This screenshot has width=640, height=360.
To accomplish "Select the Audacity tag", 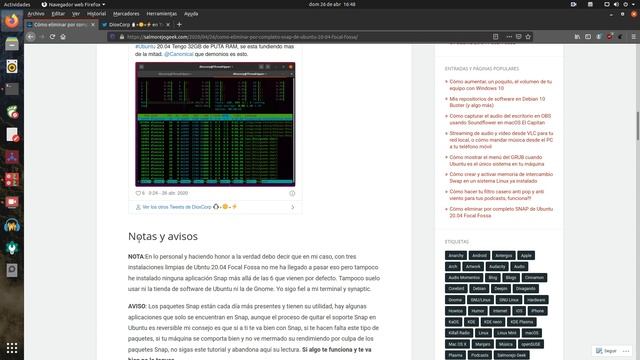I will 497,267.
